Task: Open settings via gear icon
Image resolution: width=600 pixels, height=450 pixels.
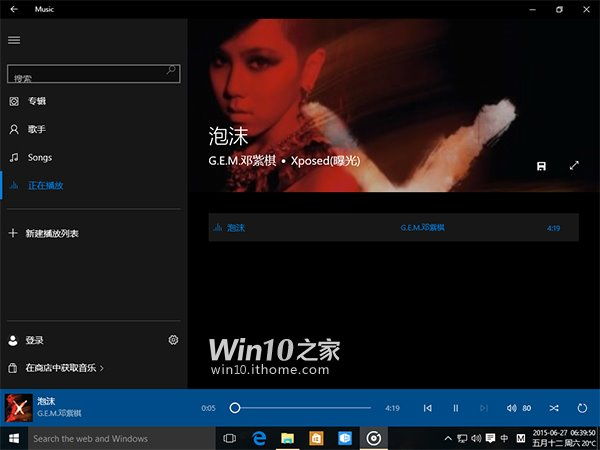Action: click(x=173, y=340)
